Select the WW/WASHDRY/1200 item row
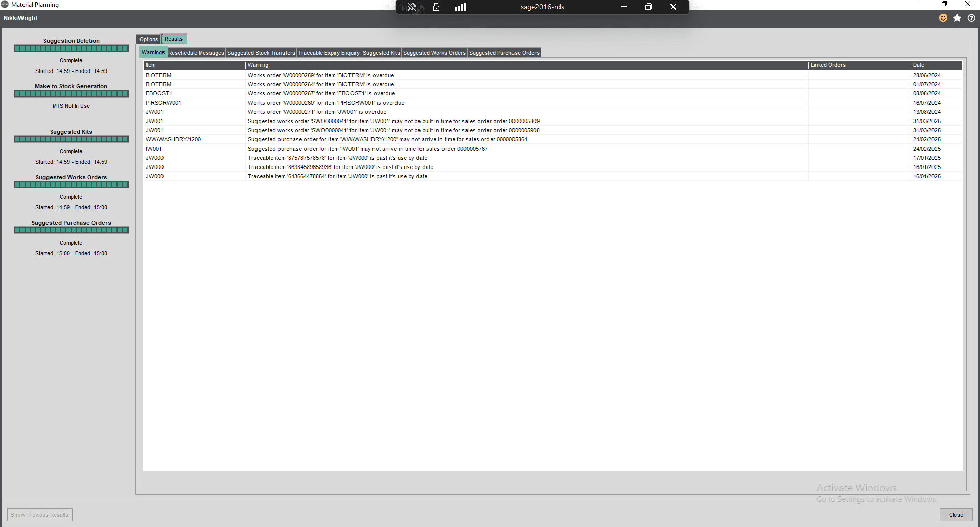This screenshot has height=527, width=980. [x=552, y=139]
